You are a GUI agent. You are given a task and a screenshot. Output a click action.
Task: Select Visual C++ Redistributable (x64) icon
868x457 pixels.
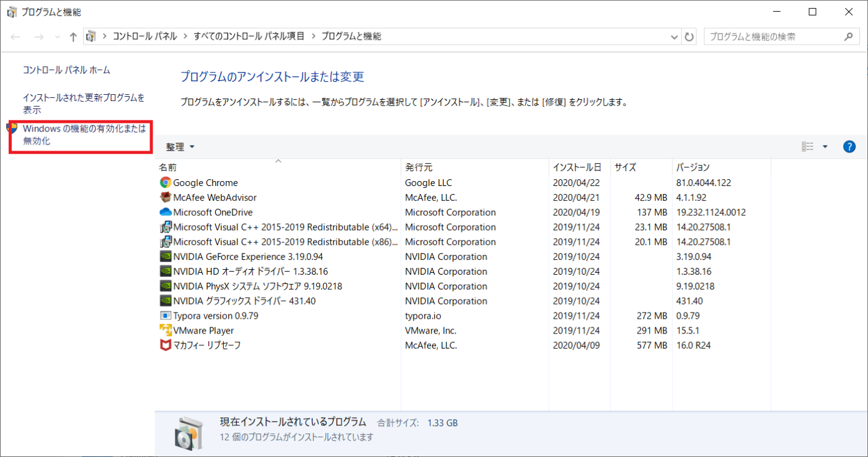click(166, 227)
